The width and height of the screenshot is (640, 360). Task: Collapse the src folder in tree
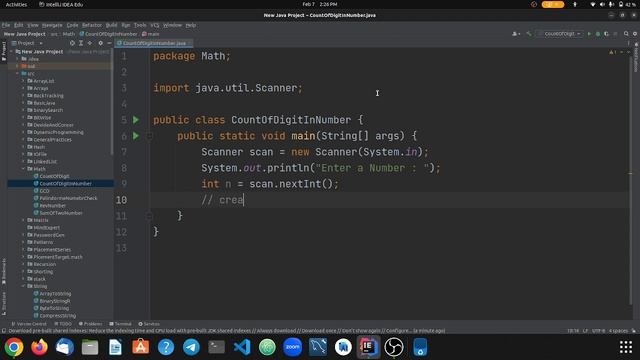pyautogui.click(x=18, y=73)
